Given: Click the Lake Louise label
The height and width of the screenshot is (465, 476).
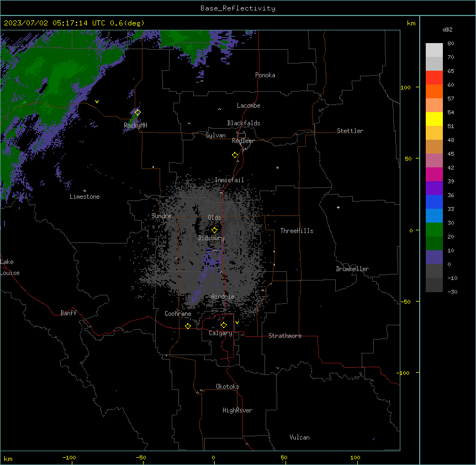Looking at the screenshot, I should click(10, 267).
